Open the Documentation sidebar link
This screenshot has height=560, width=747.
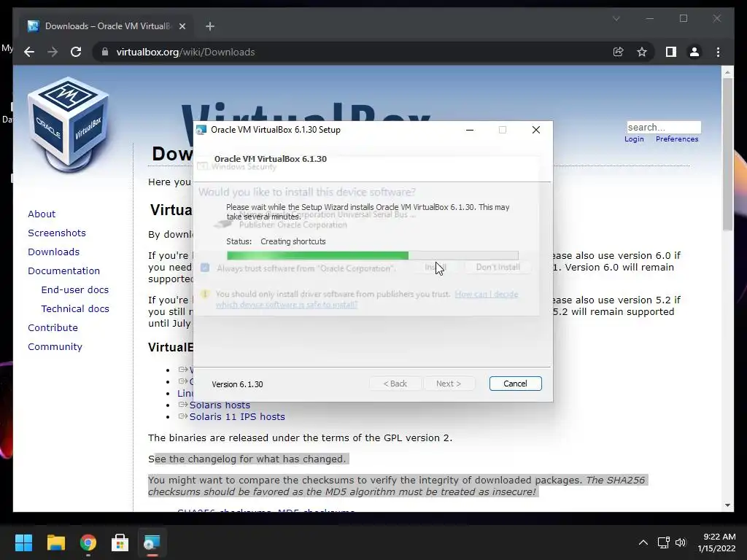coord(64,271)
